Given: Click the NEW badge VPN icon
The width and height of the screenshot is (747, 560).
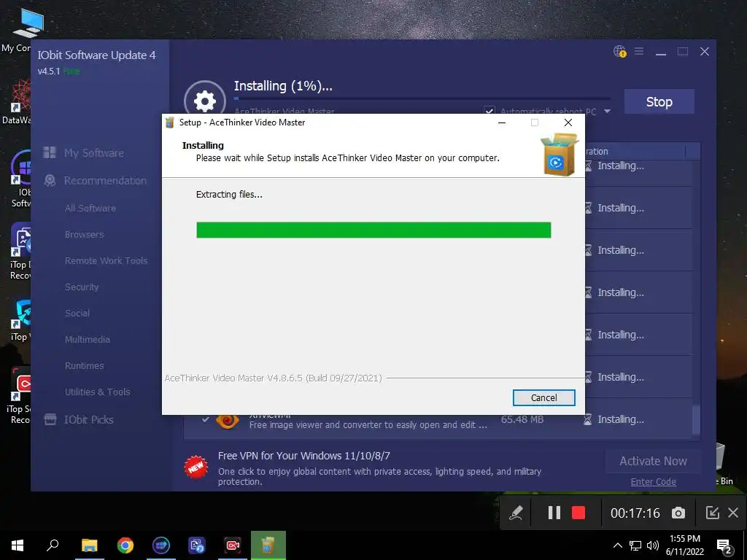Looking at the screenshot, I should point(196,467).
